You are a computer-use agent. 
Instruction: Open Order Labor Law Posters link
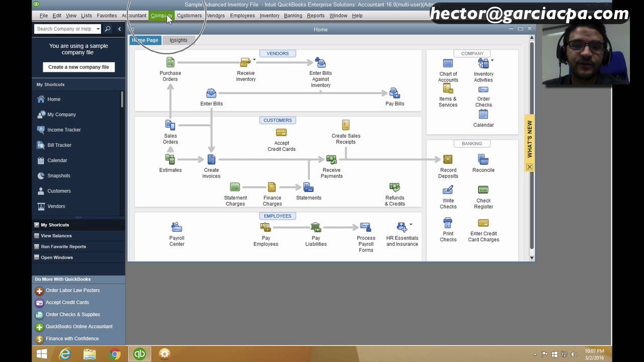(72, 291)
